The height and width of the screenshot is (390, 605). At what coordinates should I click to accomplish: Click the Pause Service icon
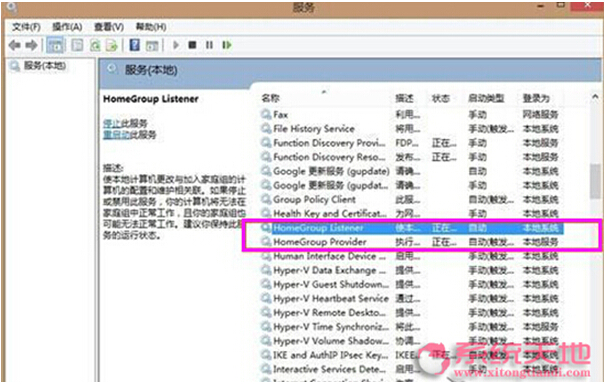pyautogui.click(x=209, y=45)
